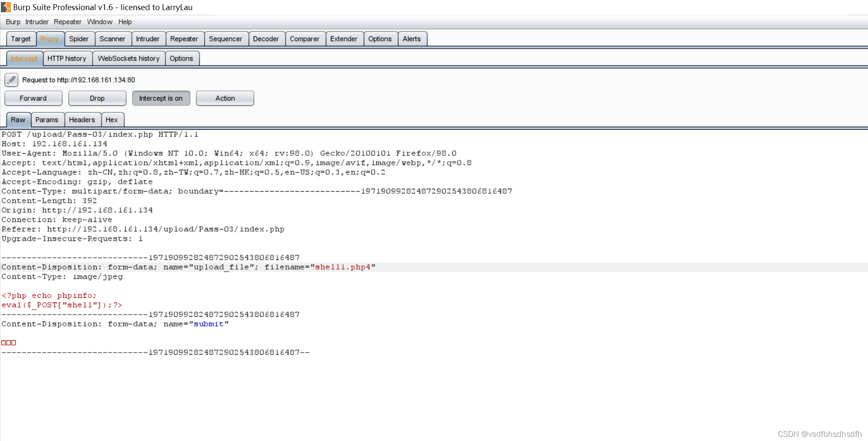Open the Decoder tab

(x=266, y=39)
